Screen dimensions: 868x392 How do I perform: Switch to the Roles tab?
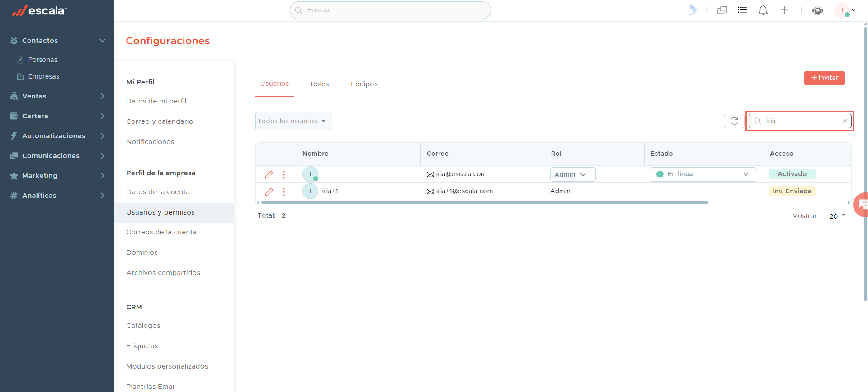(320, 84)
